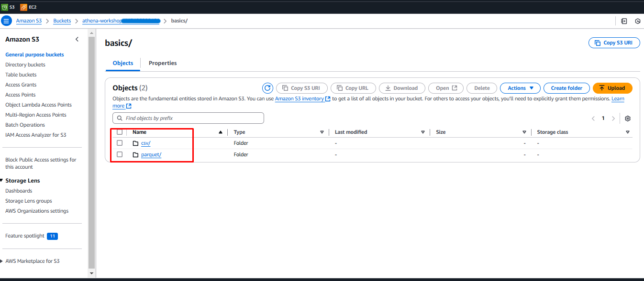Select the checkbox next to csv/ folder
644x281 pixels.
click(x=120, y=142)
